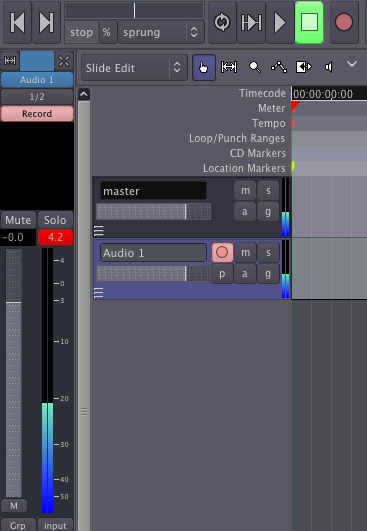This screenshot has height=531, width=367.
Task: Open the 'stop' sync source button
Action: [82, 32]
